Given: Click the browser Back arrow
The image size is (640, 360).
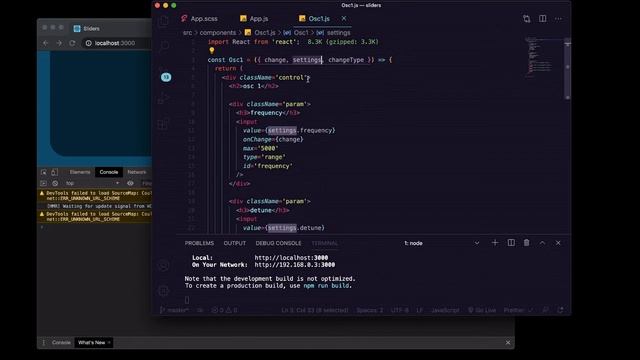Looking at the screenshot, I should [x=46, y=43].
